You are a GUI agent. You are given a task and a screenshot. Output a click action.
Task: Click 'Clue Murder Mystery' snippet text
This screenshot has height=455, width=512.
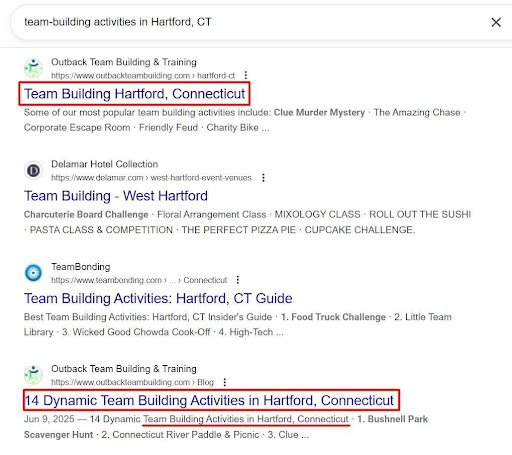(x=319, y=113)
